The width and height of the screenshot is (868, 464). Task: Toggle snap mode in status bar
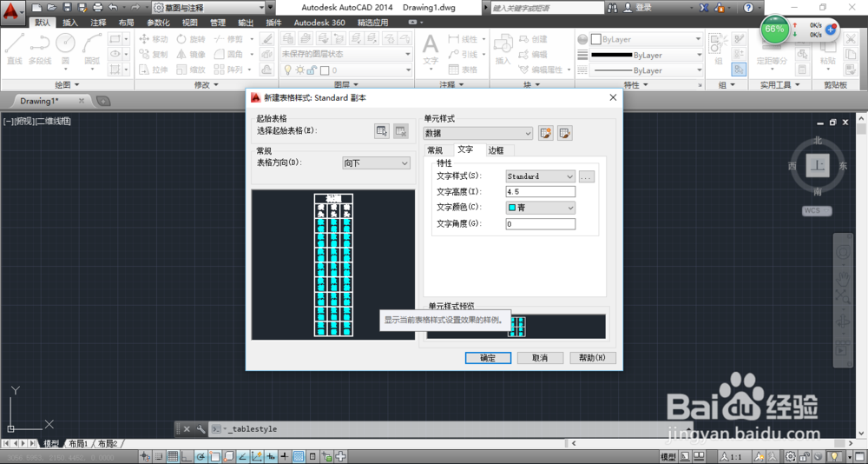[x=158, y=457]
